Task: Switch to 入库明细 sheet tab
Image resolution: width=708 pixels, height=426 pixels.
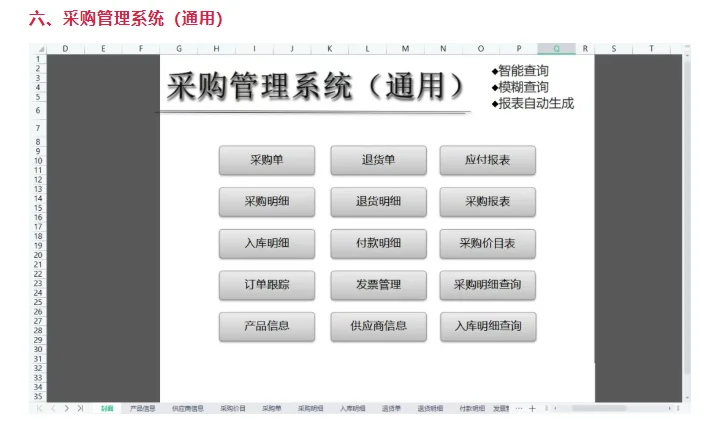Action: point(353,408)
